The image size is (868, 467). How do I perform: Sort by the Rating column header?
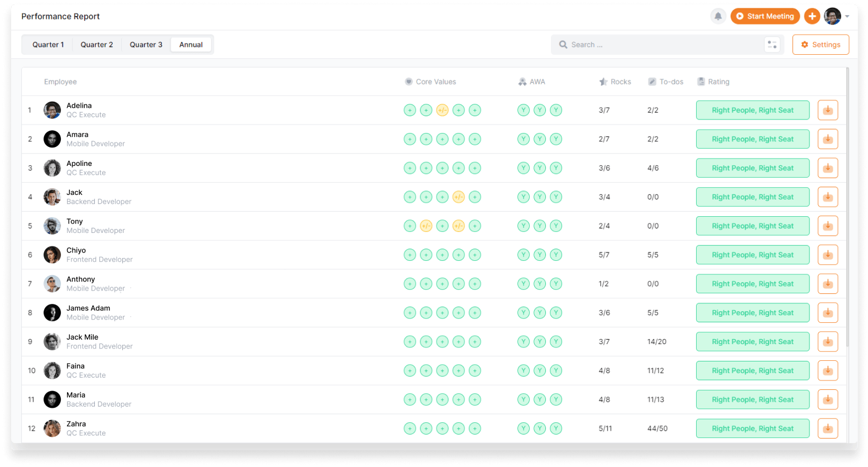click(713, 82)
